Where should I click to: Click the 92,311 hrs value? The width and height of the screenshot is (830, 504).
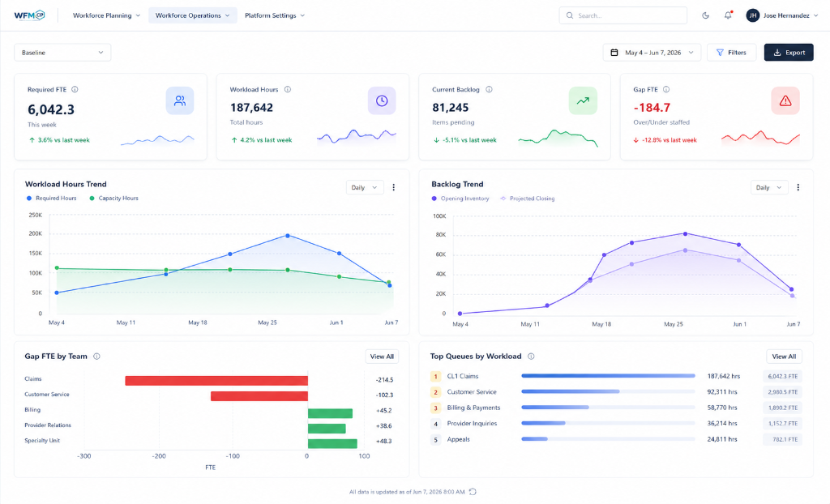click(x=722, y=392)
